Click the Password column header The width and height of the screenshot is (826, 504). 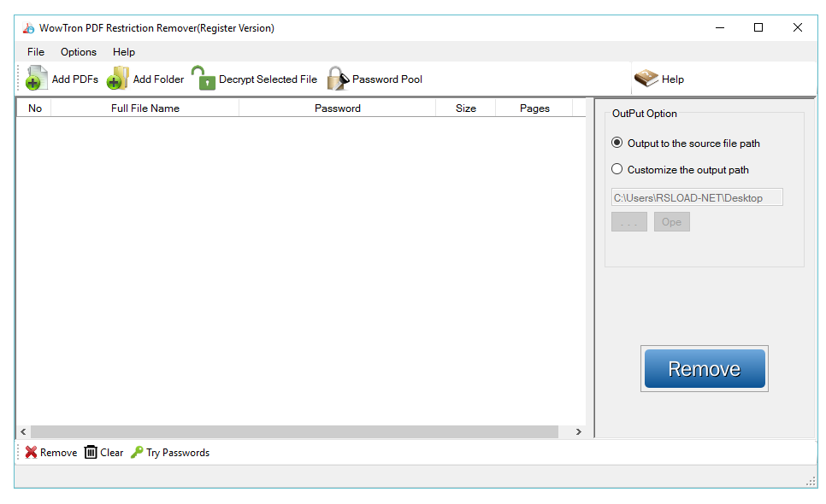coord(337,108)
